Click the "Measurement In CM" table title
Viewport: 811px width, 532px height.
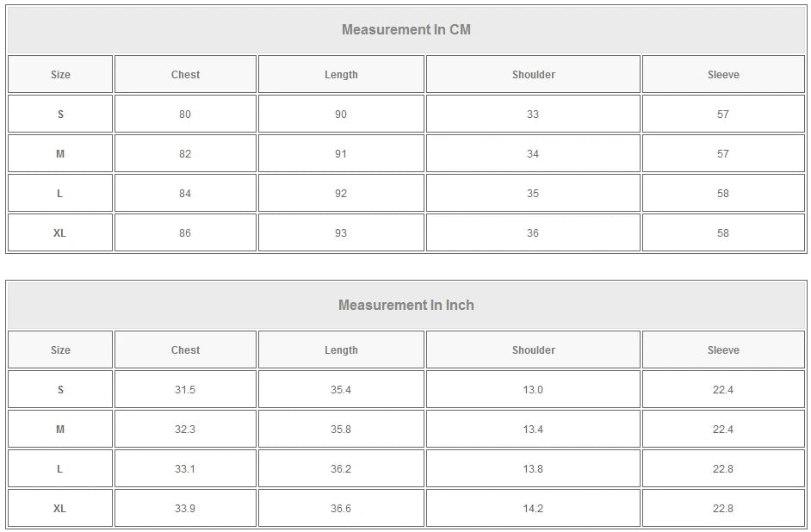406,30
